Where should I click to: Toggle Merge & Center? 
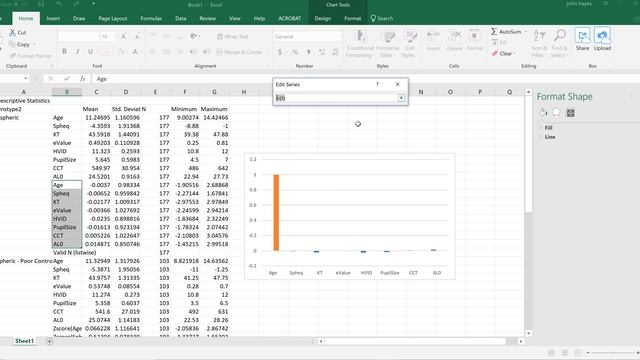point(240,52)
